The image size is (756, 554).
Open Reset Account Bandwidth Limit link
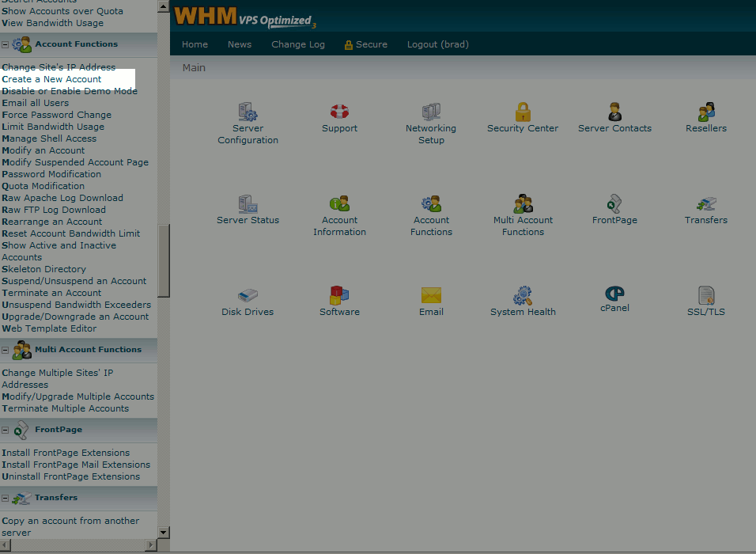[71, 233]
